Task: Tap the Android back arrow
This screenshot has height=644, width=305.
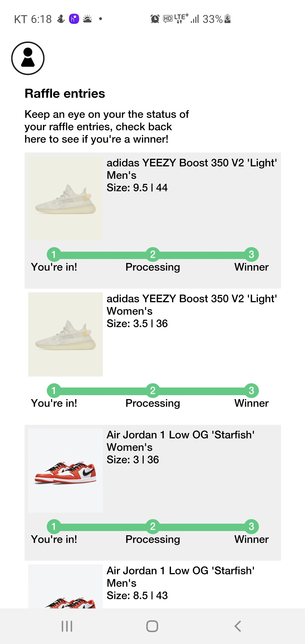Action: coord(238,626)
